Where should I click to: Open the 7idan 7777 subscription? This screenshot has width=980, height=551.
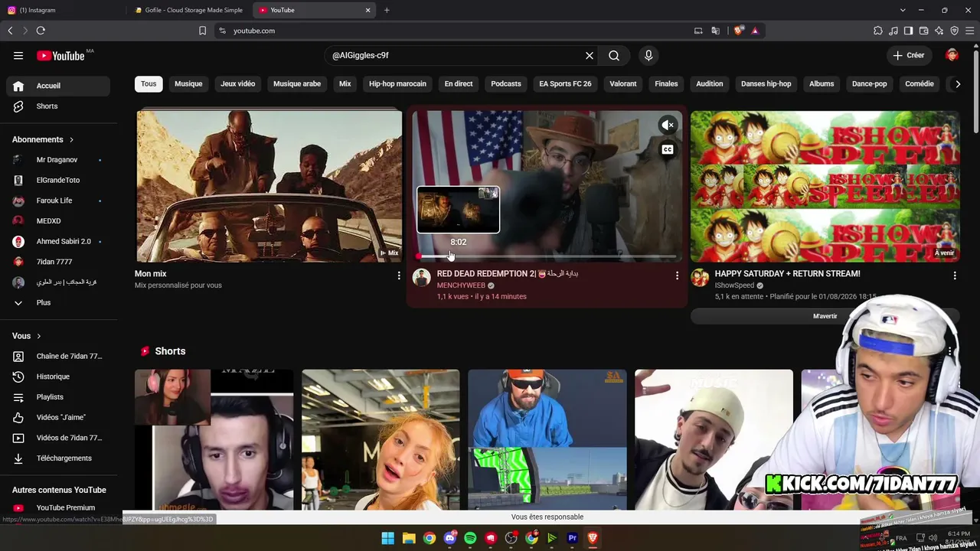(x=58, y=262)
